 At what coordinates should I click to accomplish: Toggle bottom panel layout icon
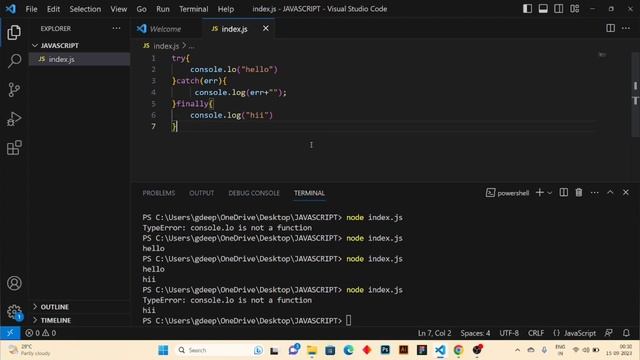point(543,9)
